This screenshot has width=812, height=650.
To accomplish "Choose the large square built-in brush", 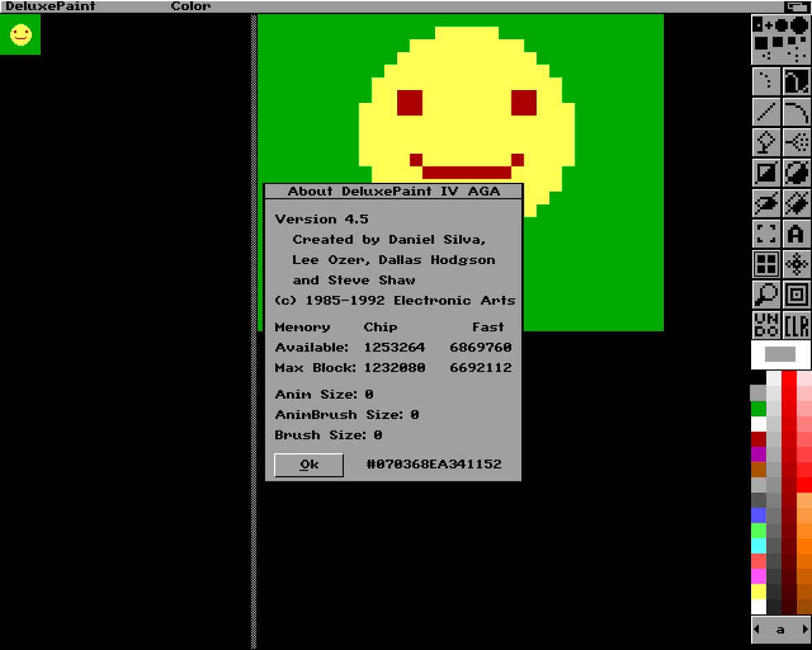I will 761,43.
